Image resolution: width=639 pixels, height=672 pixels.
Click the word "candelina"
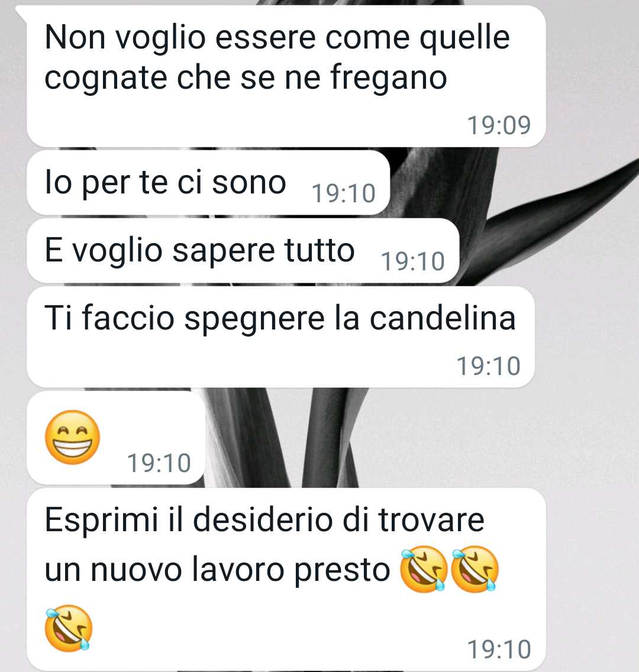(443, 318)
